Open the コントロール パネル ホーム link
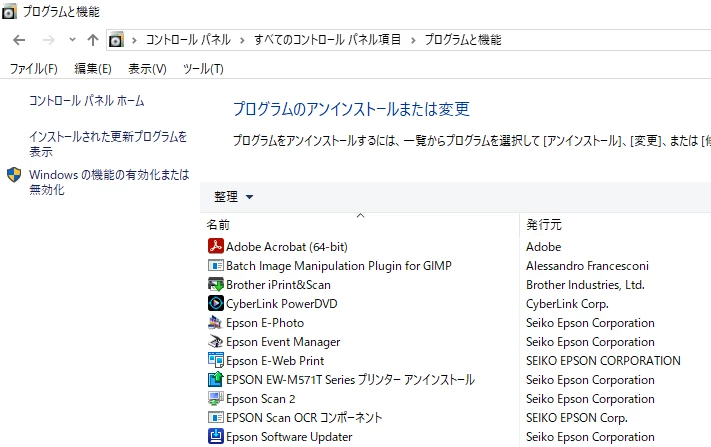Screen dimensions: 711x447 pyautogui.click(x=87, y=100)
